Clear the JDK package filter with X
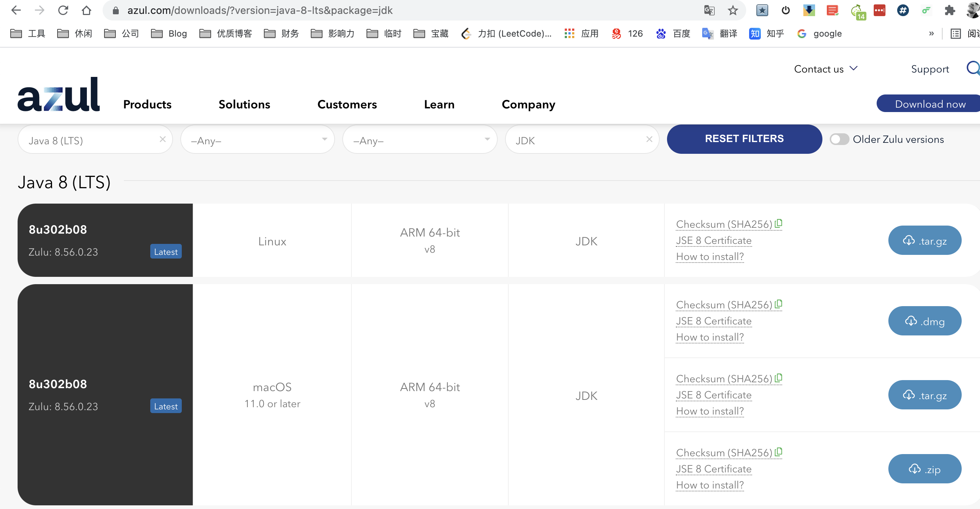The height and width of the screenshot is (509, 980). (649, 139)
